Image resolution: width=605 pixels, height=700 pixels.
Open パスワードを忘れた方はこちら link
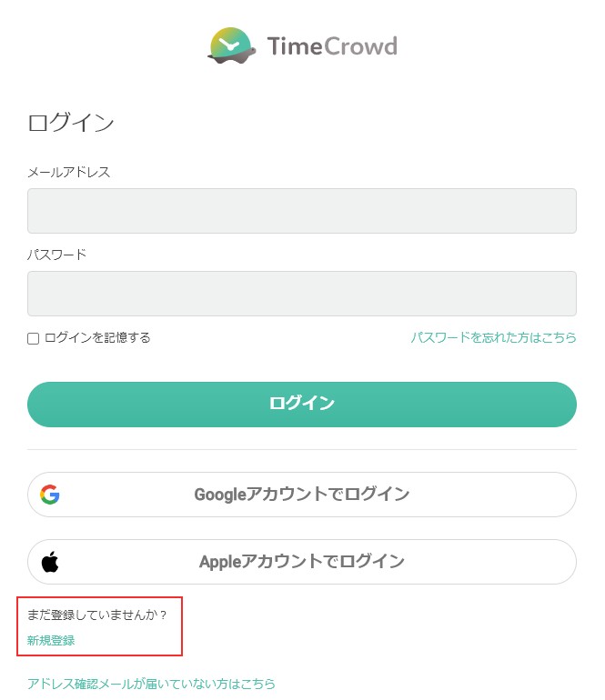click(494, 337)
